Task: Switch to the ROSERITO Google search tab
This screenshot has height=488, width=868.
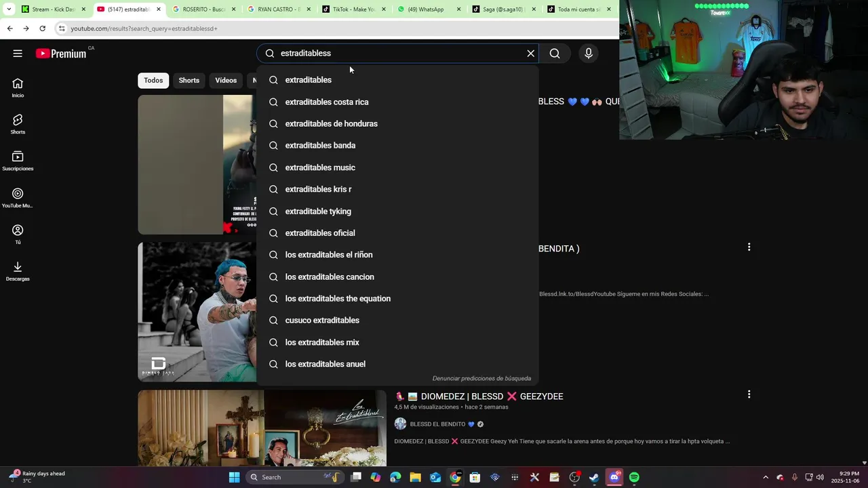Action: point(203,9)
